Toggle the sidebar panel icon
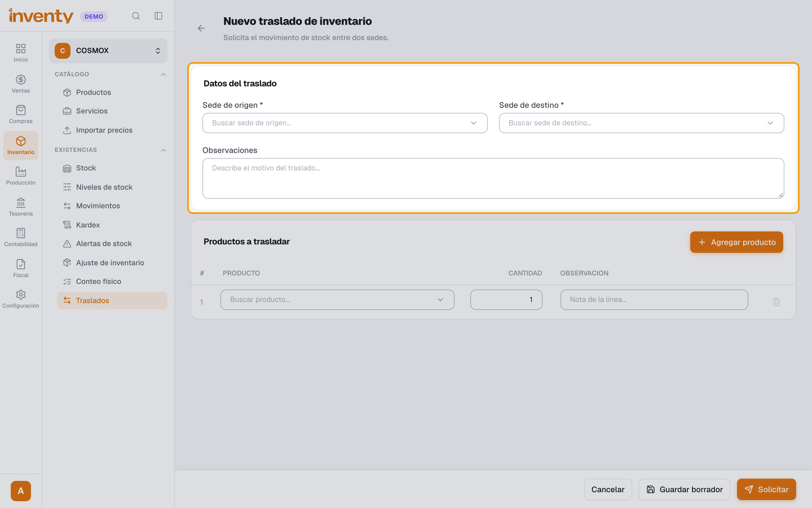The height and width of the screenshot is (508, 812). [x=158, y=16]
